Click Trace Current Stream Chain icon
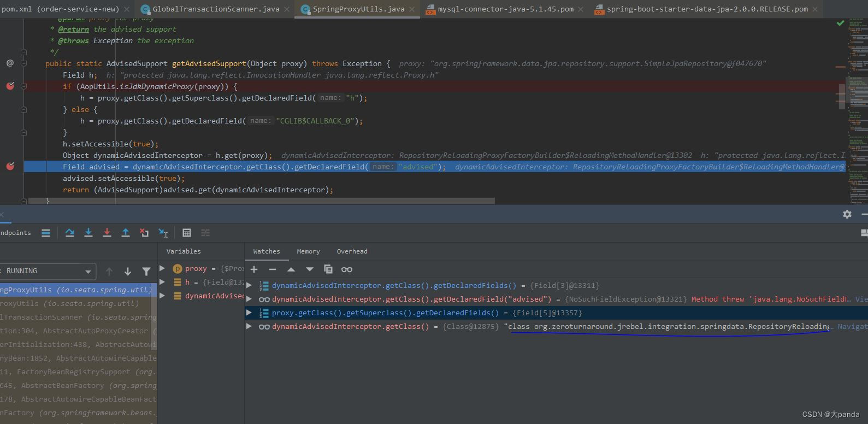Screen dimensions: 868x424 (205, 233)
